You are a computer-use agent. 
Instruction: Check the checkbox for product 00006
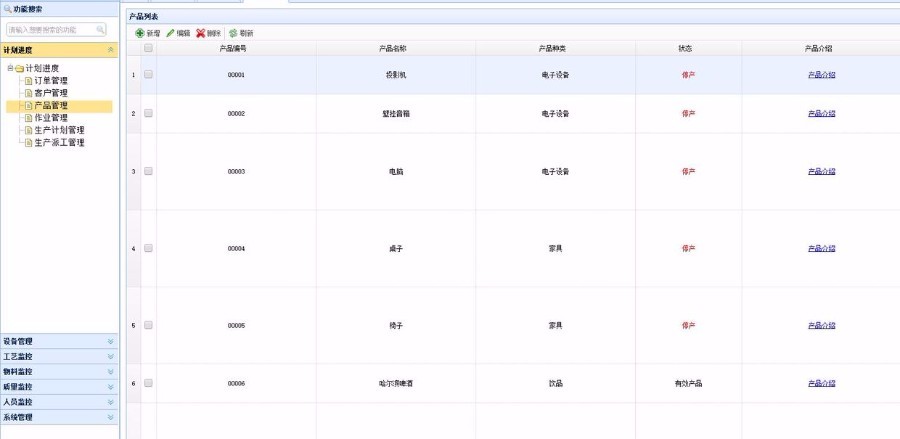148,383
